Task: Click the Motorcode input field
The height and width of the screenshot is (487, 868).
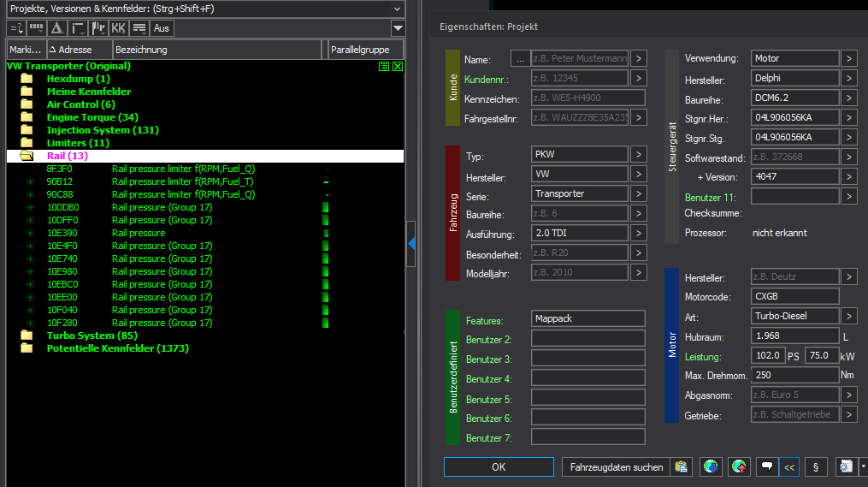Action: (x=794, y=296)
